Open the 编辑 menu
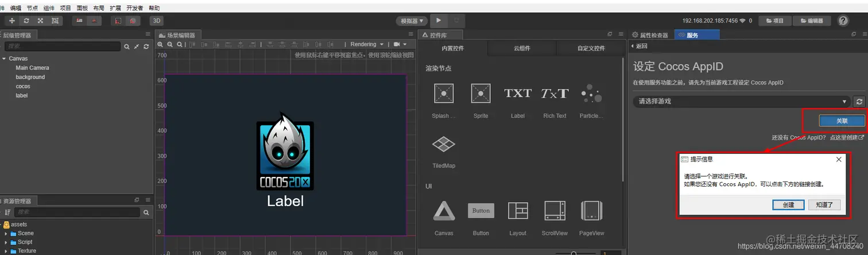 point(15,8)
